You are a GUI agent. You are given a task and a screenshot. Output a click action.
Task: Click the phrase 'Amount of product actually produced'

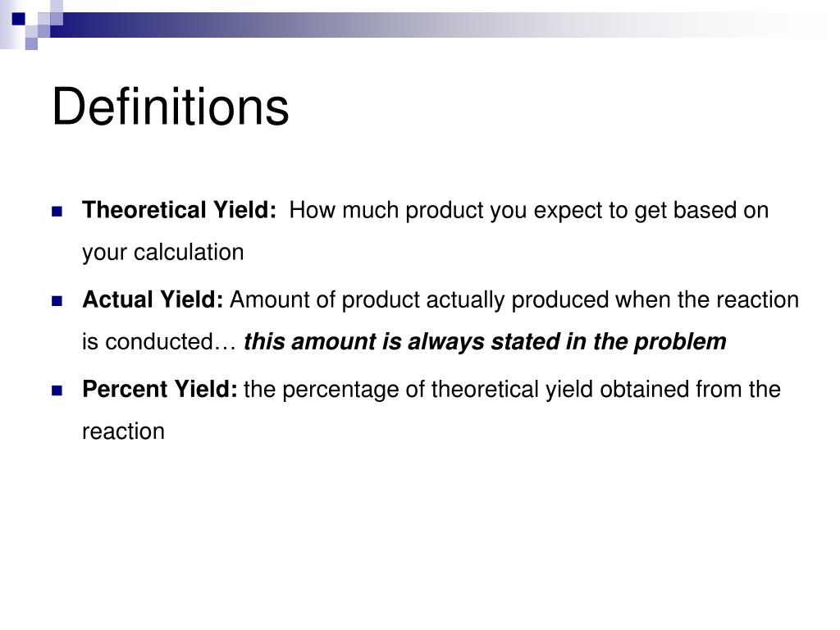tap(419, 299)
